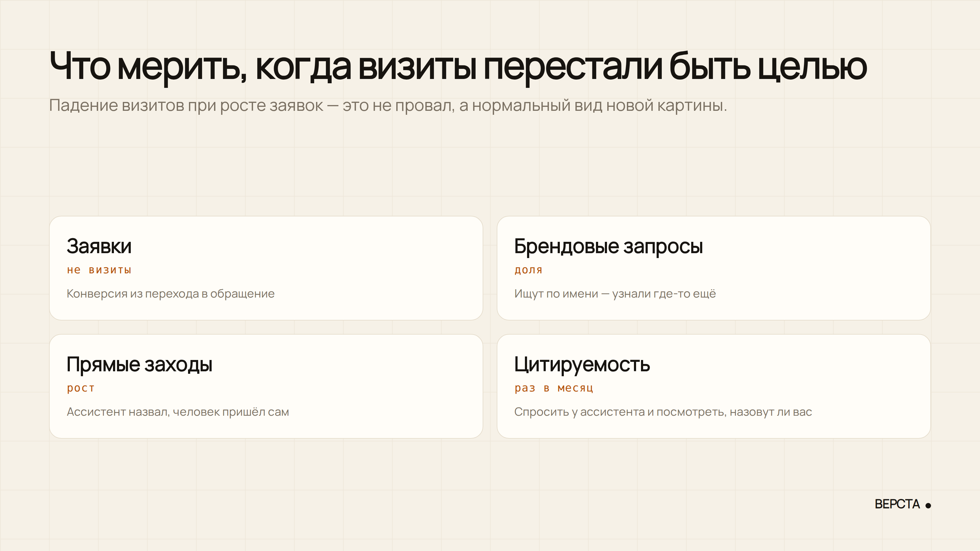980x551 pixels.
Task: Click the text «Спросить у ассистента и посмотреть»
Action: (620, 412)
